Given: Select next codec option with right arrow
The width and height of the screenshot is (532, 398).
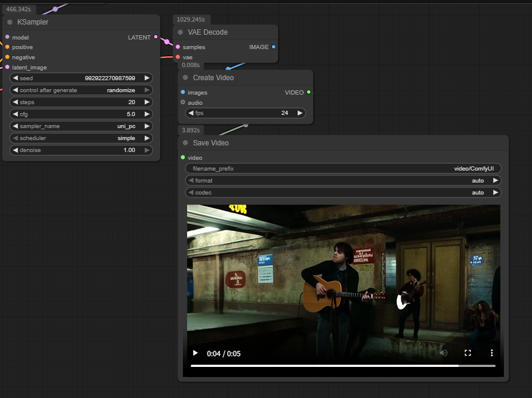Looking at the screenshot, I should [495, 193].
